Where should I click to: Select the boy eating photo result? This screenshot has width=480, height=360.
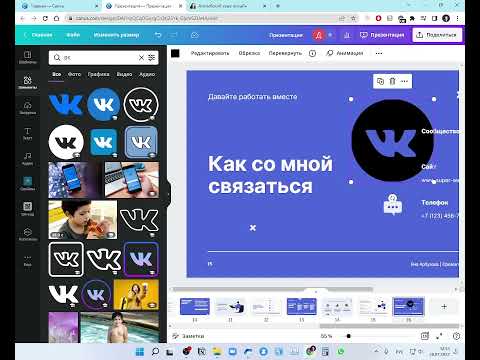coord(83,219)
